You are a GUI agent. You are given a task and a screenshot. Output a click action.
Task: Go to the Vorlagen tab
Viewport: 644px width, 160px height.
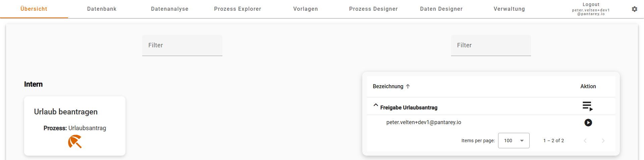click(x=306, y=9)
